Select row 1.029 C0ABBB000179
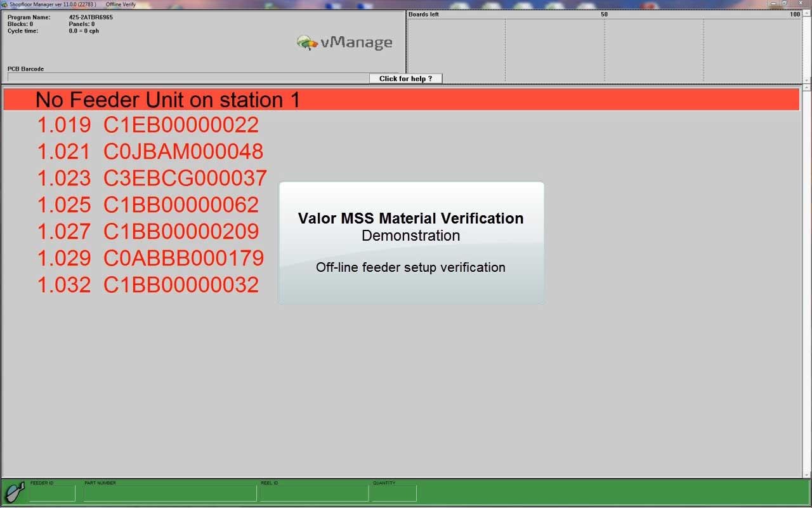The width and height of the screenshot is (812, 508). point(150,258)
